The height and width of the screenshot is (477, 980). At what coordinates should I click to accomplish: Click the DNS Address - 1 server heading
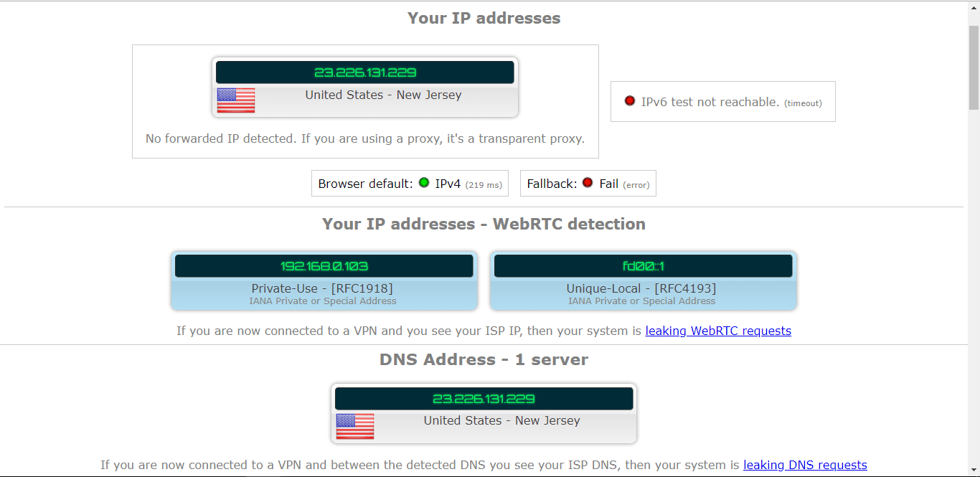pyautogui.click(x=484, y=359)
